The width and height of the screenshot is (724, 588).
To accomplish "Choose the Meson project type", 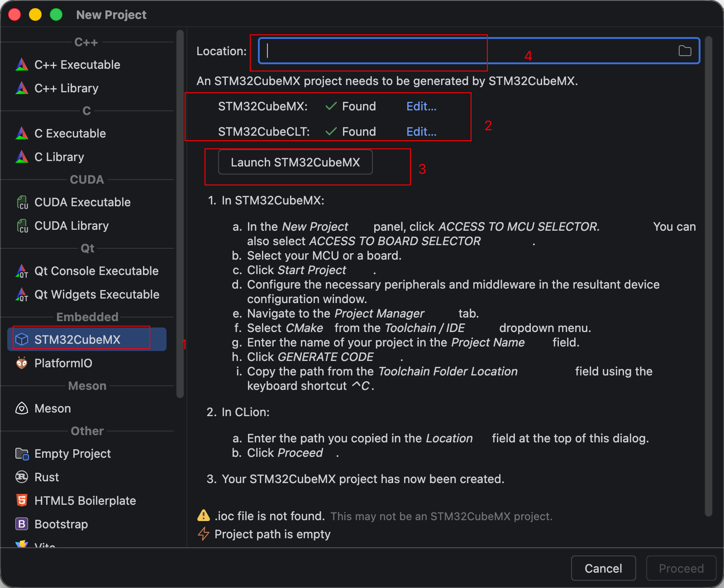I will click(87, 408).
